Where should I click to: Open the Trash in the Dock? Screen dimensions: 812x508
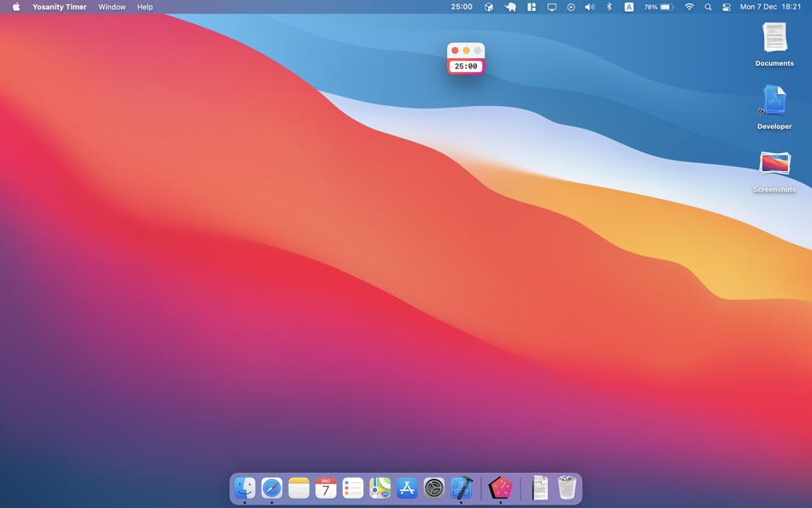click(x=567, y=487)
